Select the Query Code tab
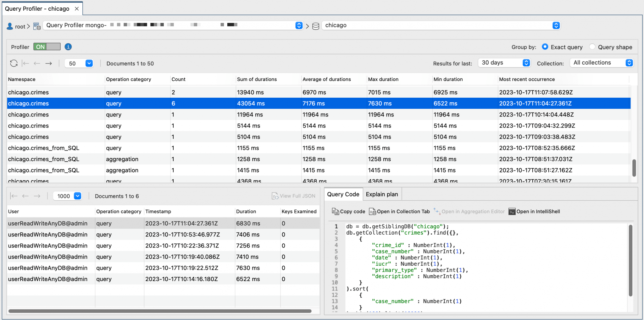This screenshot has height=320, width=644. [343, 194]
